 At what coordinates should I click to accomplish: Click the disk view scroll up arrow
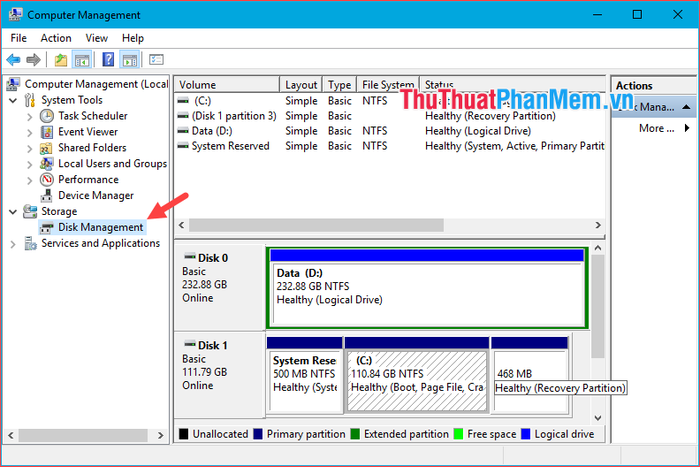coord(598,248)
